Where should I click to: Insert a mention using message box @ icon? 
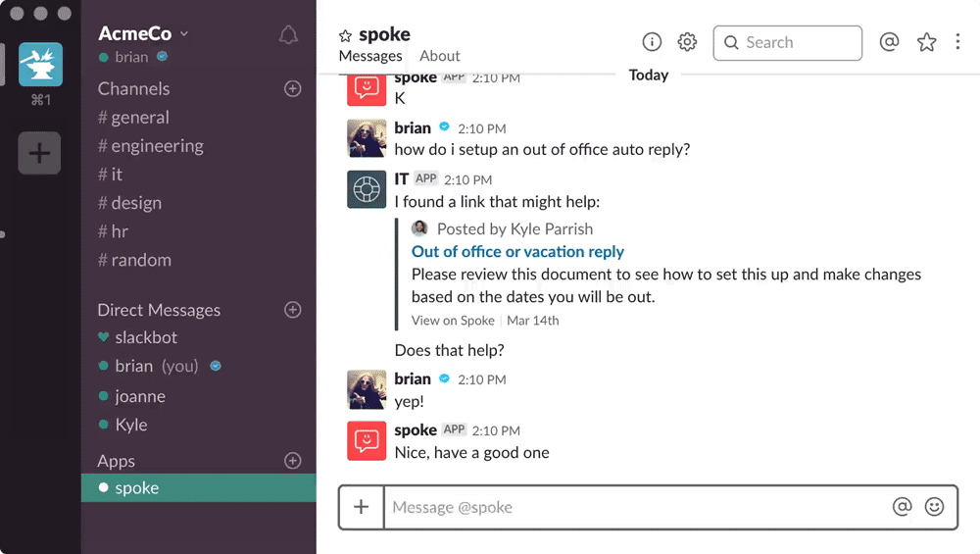902,507
